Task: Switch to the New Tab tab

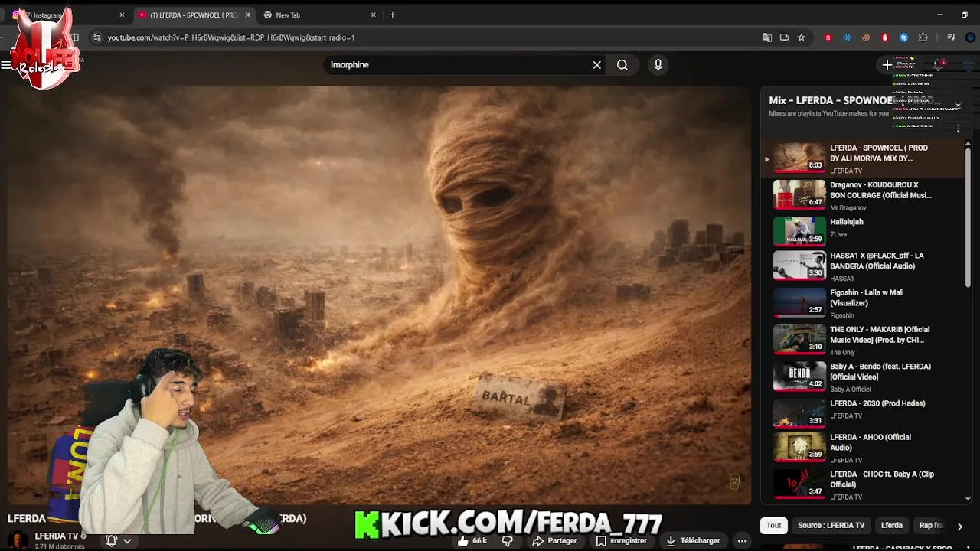Action: click(319, 15)
